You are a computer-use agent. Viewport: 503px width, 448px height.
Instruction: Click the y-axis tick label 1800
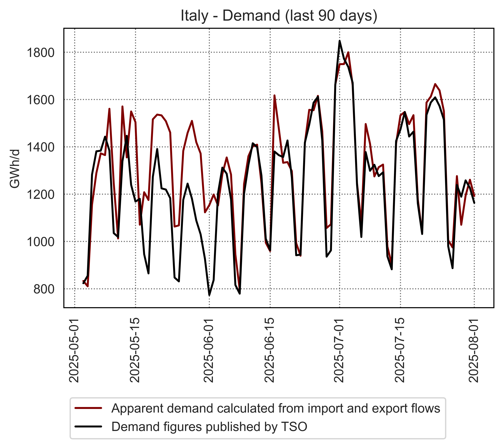tap(41, 53)
